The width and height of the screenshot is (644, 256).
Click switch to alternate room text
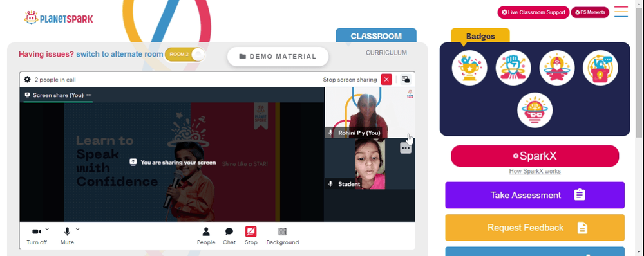click(x=120, y=54)
